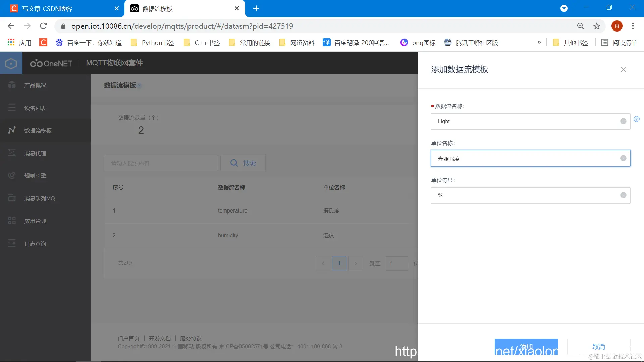Image resolution: width=644 pixels, height=362 pixels.
Task: Click the clear icon in the Light field
Action: [623, 121]
